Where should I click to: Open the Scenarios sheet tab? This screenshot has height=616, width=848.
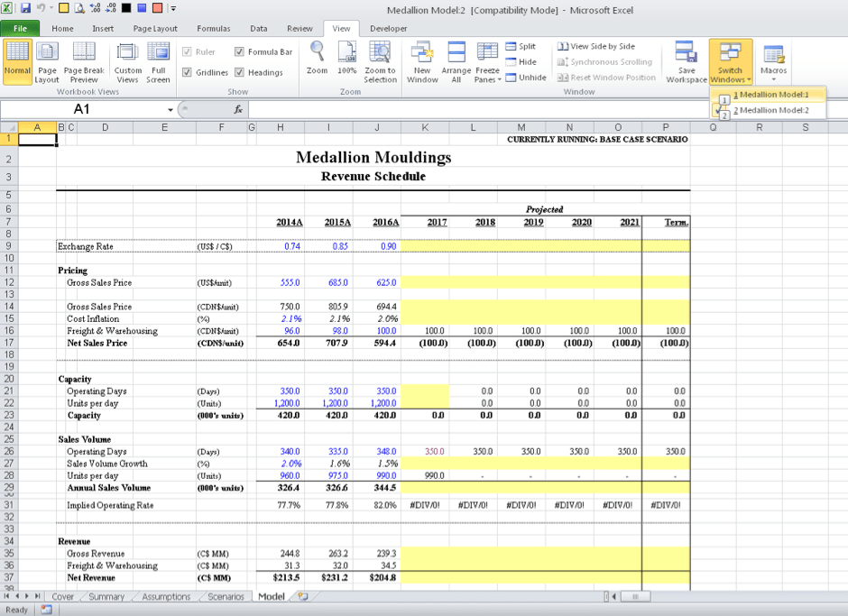[226, 596]
